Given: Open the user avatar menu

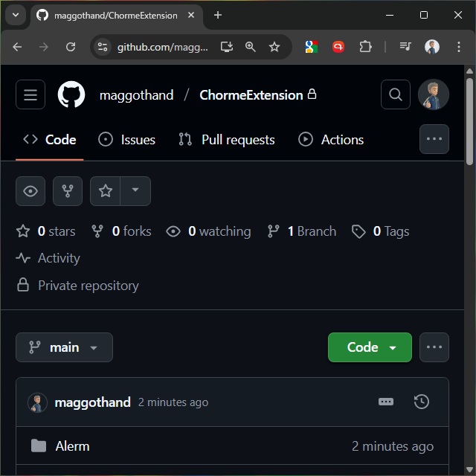Looking at the screenshot, I should point(434,95).
